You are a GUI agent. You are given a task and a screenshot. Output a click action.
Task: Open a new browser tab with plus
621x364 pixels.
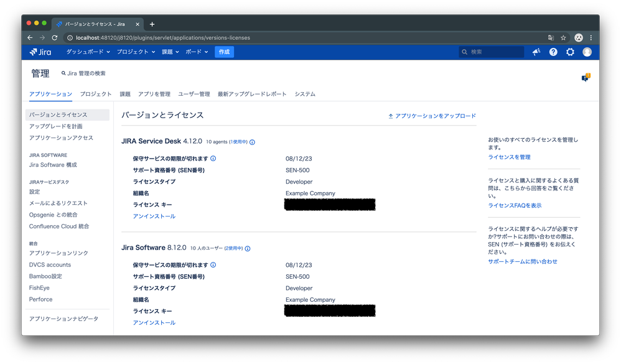click(x=152, y=24)
